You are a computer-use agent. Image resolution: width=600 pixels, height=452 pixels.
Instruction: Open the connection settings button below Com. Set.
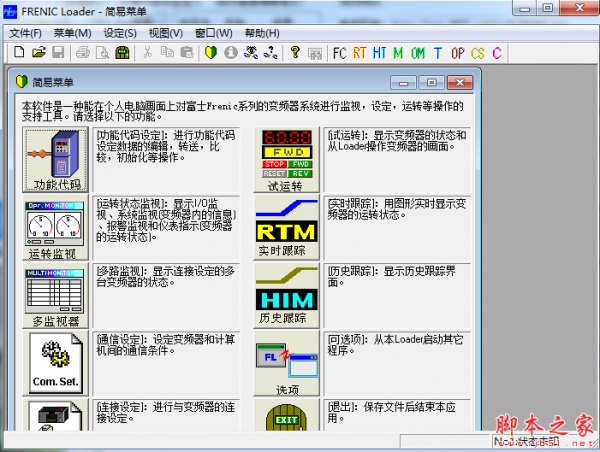(x=55, y=415)
